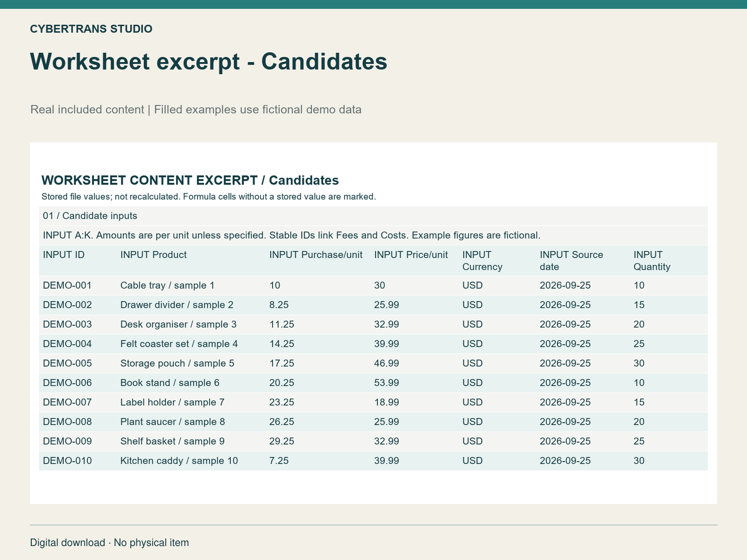Click the 'INPUT Quantity' column header

(652, 261)
